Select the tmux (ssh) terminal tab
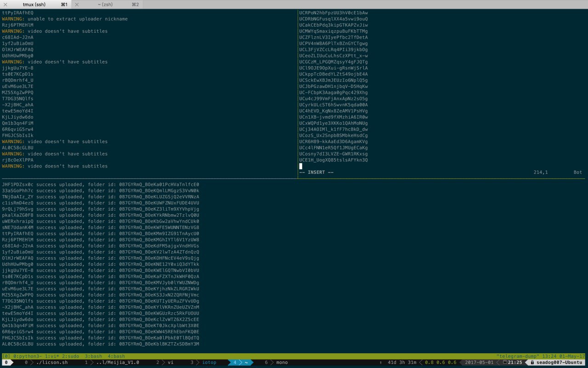 [x=35, y=4]
